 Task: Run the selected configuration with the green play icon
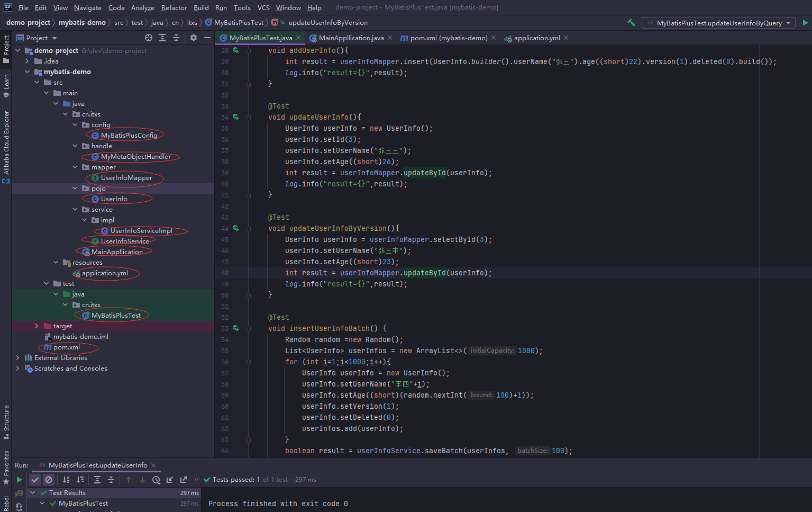pos(805,23)
